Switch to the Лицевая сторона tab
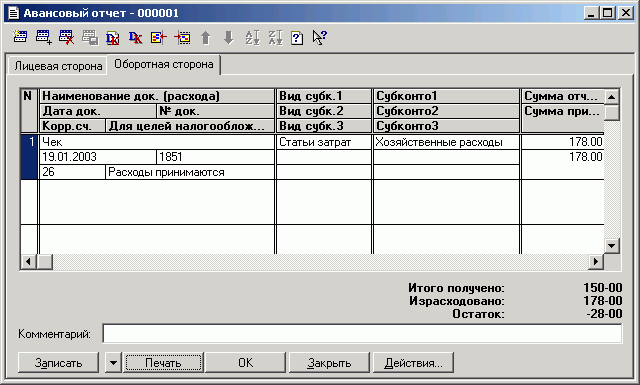The width and height of the screenshot is (640, 385). [58, 66]
